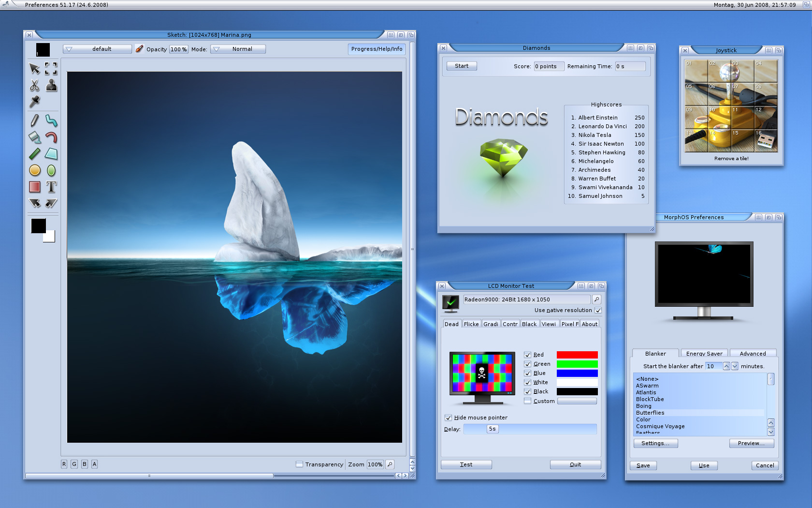Select the scissors cut tool in Sketch
This screenshot has width=812, height=508.
point(34,86)
